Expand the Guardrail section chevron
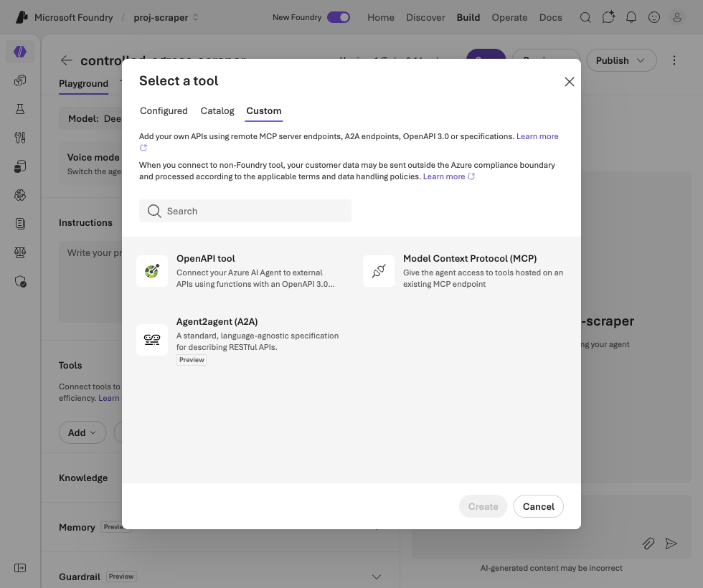This screenshot has width=703, height=588. coord(376,577)
